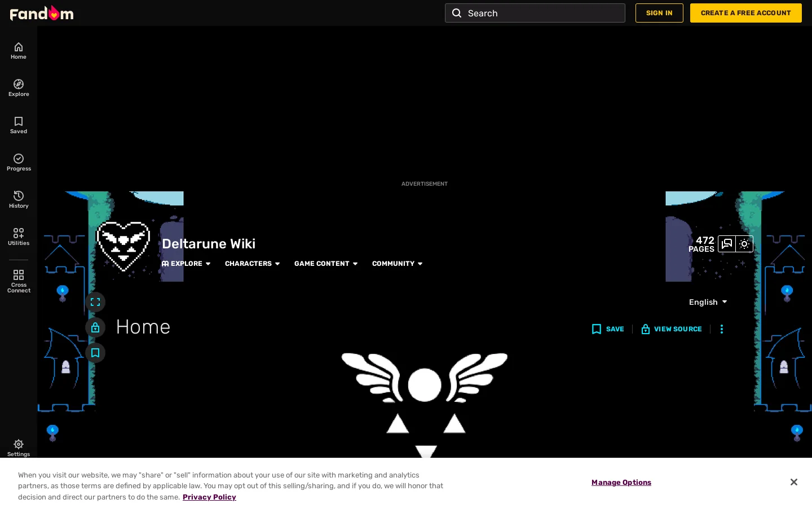
Task: Open the Saved sidebar item
Action: click(19, 125)
